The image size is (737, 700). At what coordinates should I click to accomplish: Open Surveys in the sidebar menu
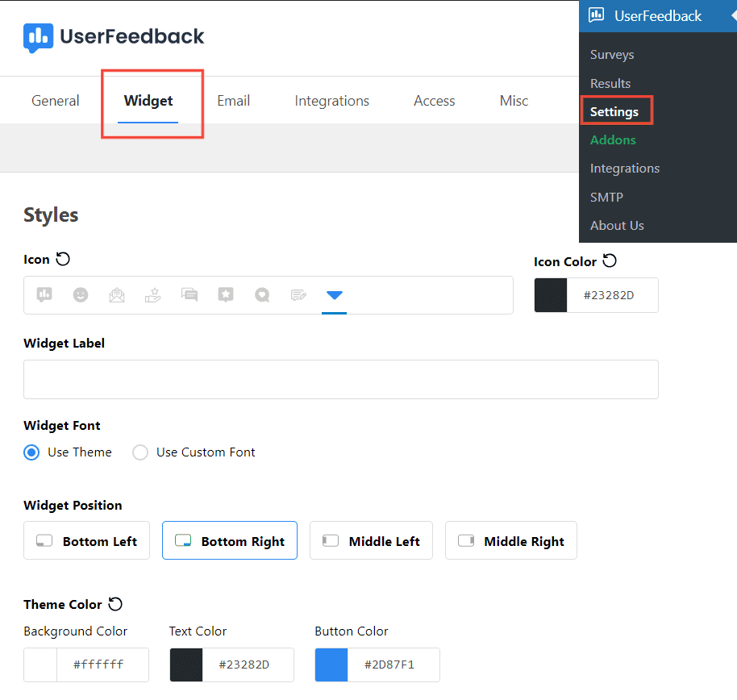tap(612, 55)
